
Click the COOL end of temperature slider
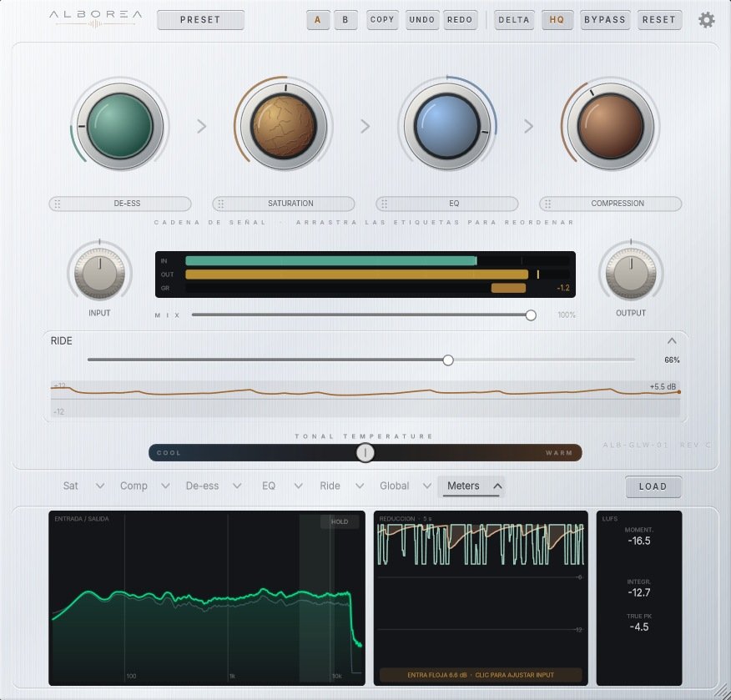[x=169, y=452]
